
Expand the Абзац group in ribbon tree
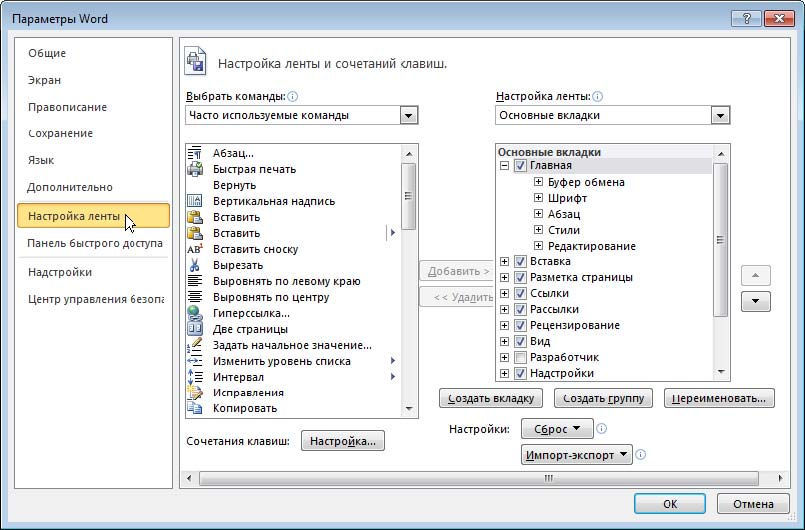(x=538, y=214)
